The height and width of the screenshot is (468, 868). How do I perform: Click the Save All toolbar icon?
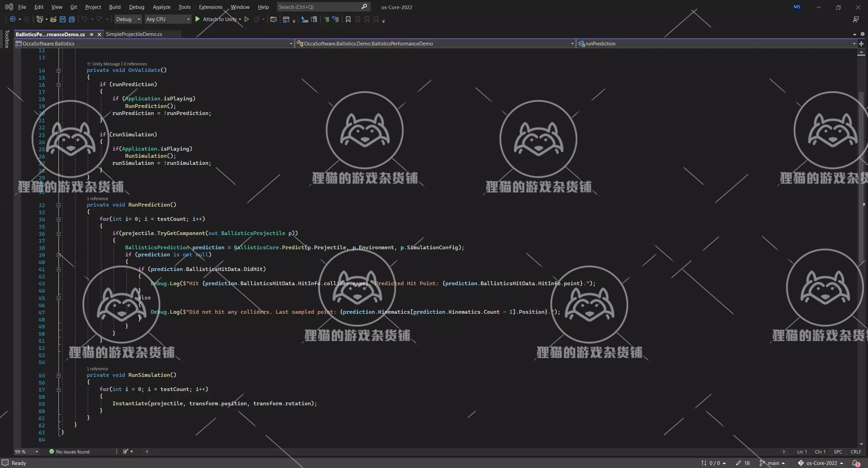(72, 19)
